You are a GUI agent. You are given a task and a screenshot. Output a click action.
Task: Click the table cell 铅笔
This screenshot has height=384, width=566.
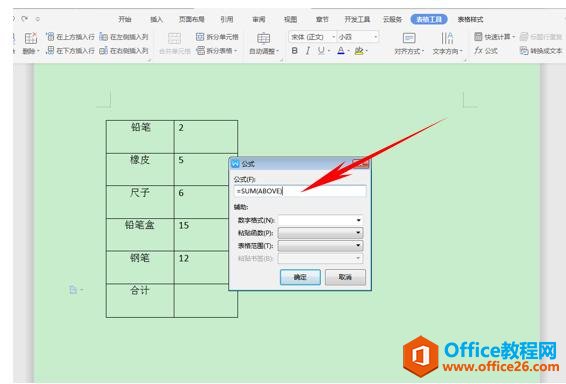pos(140,136)
